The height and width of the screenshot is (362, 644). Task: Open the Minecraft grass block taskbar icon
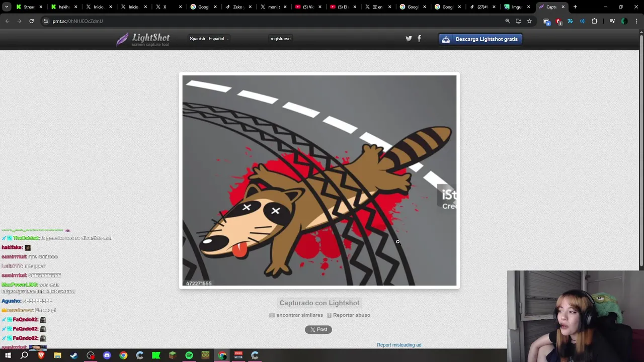[173, 355]
